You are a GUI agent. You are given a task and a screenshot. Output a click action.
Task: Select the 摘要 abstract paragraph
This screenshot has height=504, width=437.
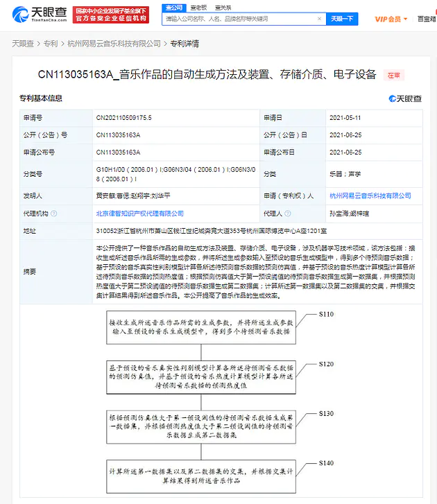click(x=256, y=272)
